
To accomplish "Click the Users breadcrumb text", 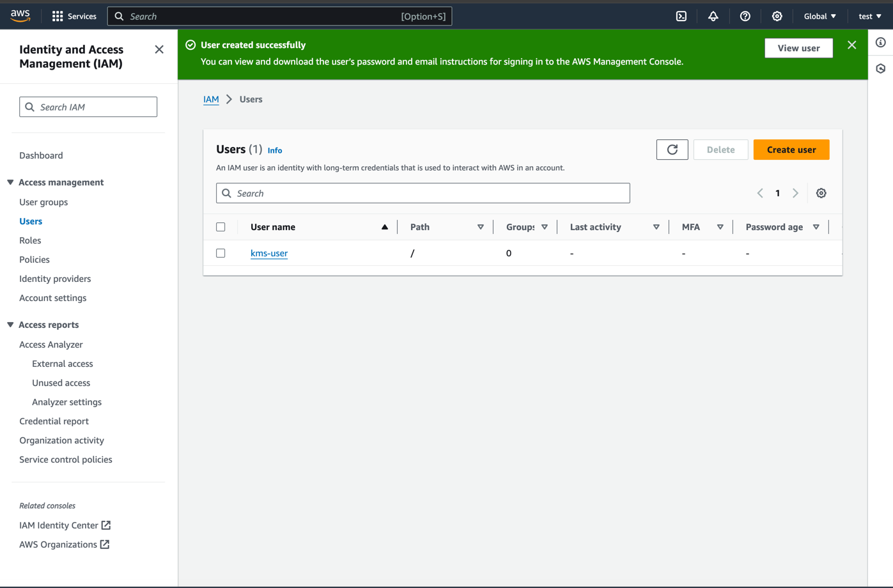I will [x=251, y=99].
